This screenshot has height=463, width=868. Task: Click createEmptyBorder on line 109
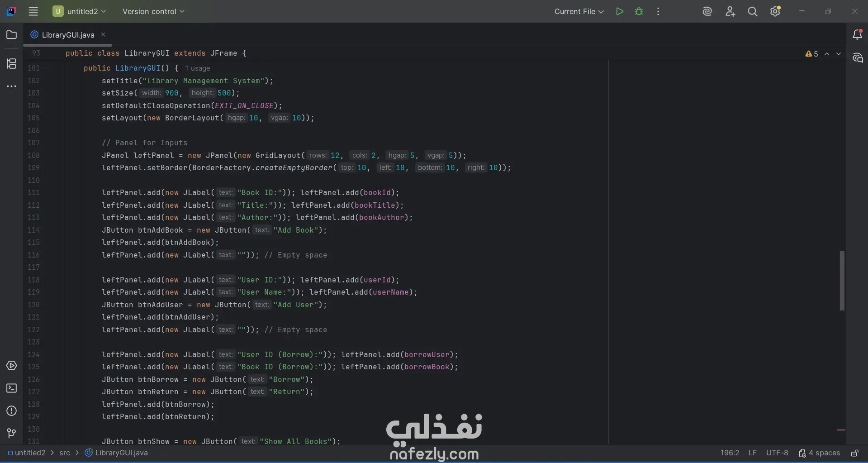coord(294,168)
